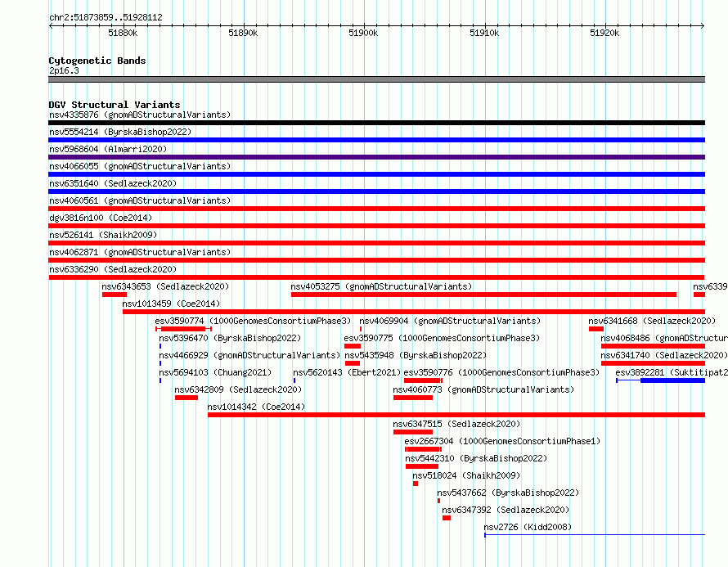Image resolution: width=728 pixels, height=567 pixels.
Task: Click the nsv6351640 (Sedlazeck2020) label
Action: click(x=113, y=183)
